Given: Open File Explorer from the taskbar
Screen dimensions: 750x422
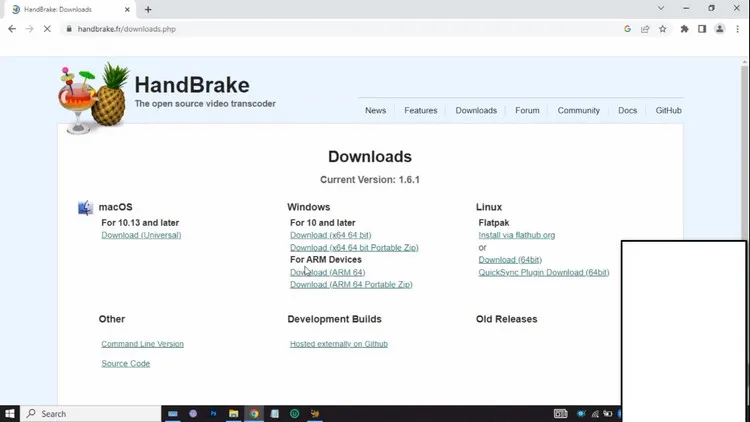Looking at the screenshot, I should 233,413.
